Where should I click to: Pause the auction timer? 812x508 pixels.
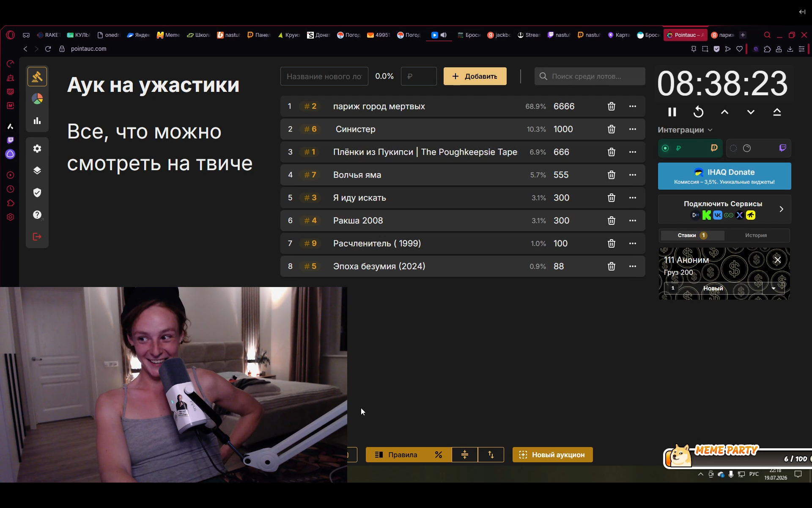(x=672, y=112)
